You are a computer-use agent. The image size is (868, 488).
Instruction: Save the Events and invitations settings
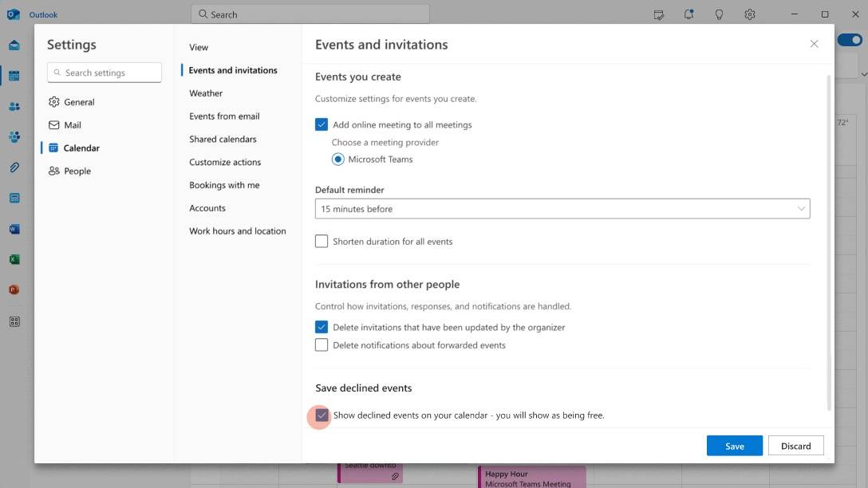click(734, 446)
